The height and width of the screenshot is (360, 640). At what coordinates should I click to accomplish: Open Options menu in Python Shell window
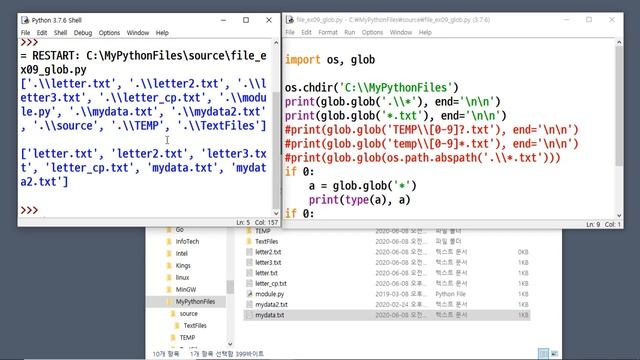tap(109, 33)
